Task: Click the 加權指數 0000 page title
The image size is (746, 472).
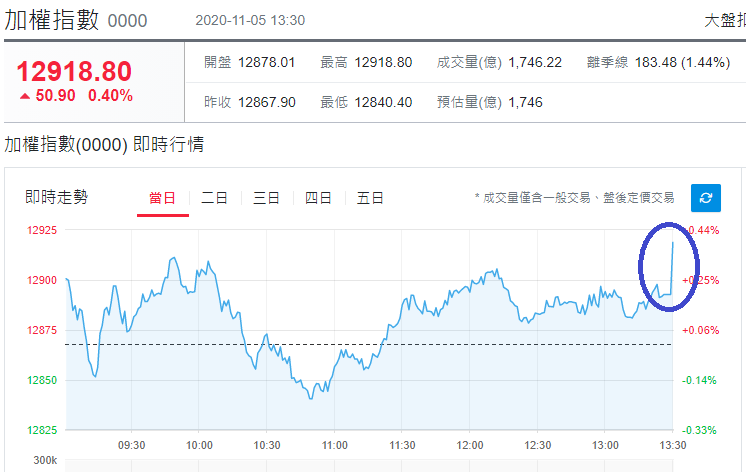Action: (x=76, y=20)
